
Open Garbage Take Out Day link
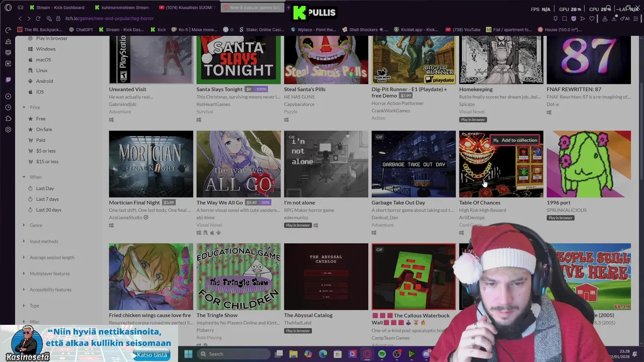click(x=398, y=203)
